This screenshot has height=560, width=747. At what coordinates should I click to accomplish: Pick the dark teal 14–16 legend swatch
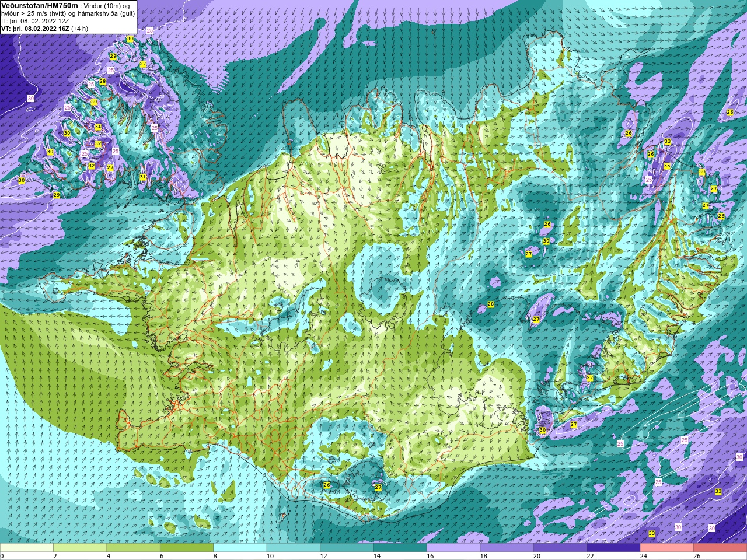pos(400,548)
